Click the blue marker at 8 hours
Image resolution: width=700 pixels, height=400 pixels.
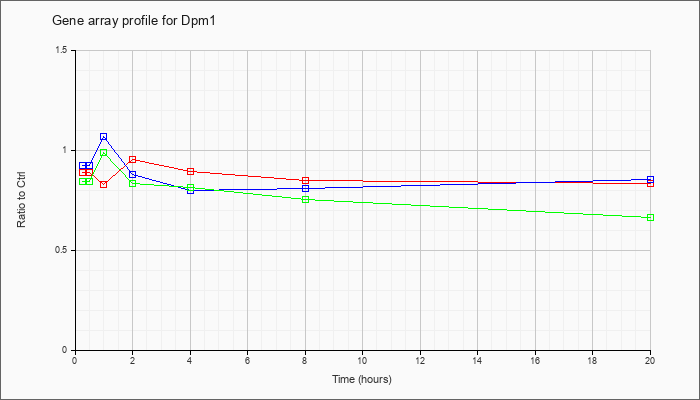(x=305, y=188)
